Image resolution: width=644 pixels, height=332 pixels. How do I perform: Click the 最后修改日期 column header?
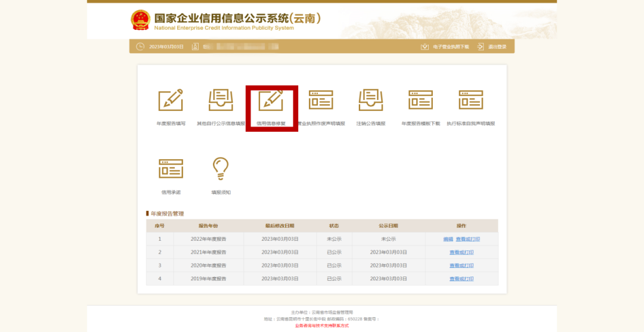click(x=280, y=226)
